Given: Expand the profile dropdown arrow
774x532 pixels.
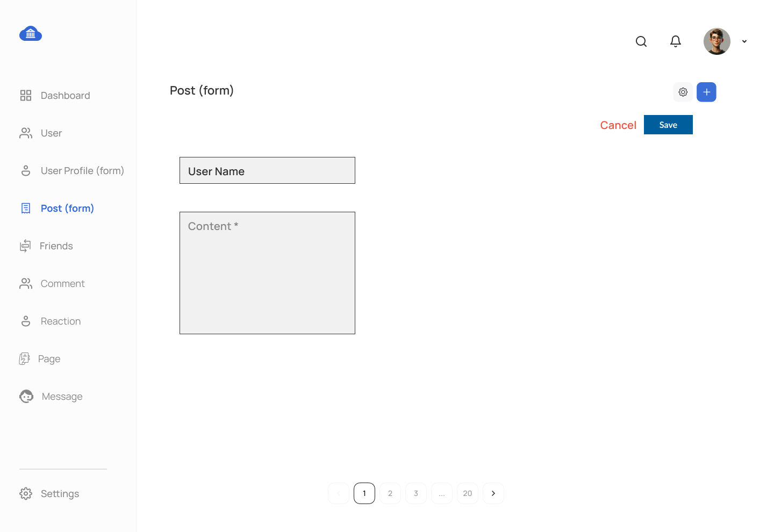Looking at the screenshot, I should point(744,41).
